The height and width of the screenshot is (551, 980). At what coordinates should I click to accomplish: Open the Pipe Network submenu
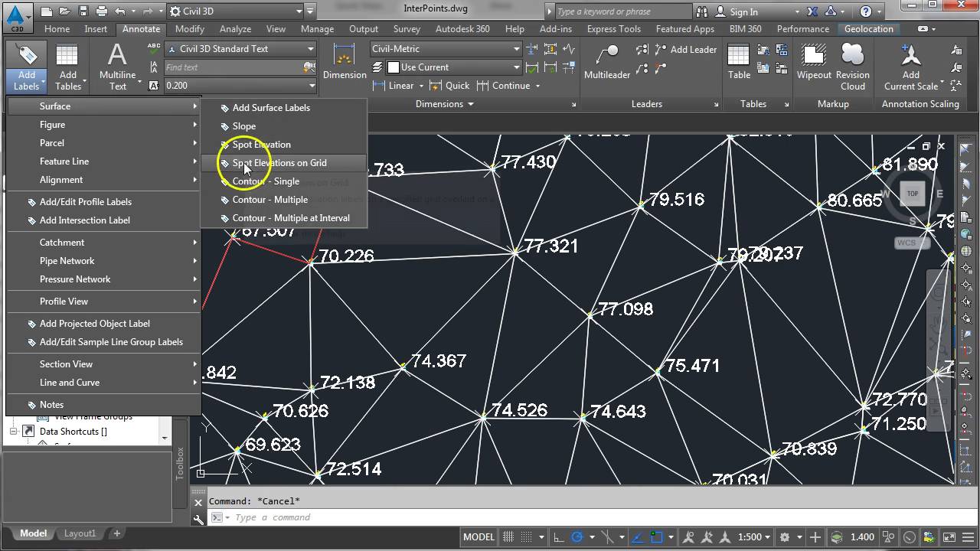coord(103,261)
